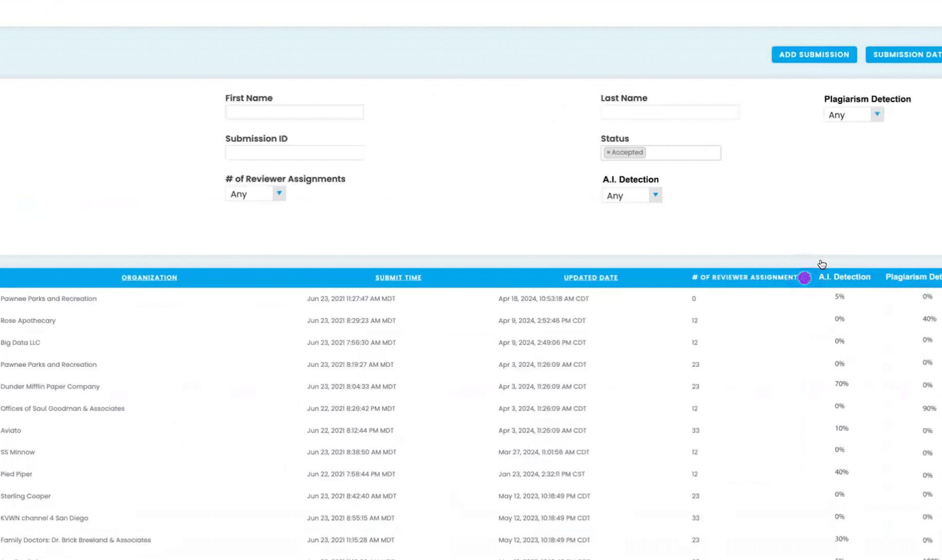Click the 70% A.I. Detection value
The width and height of the screenshot is (942, 560).
click(841, 384)
